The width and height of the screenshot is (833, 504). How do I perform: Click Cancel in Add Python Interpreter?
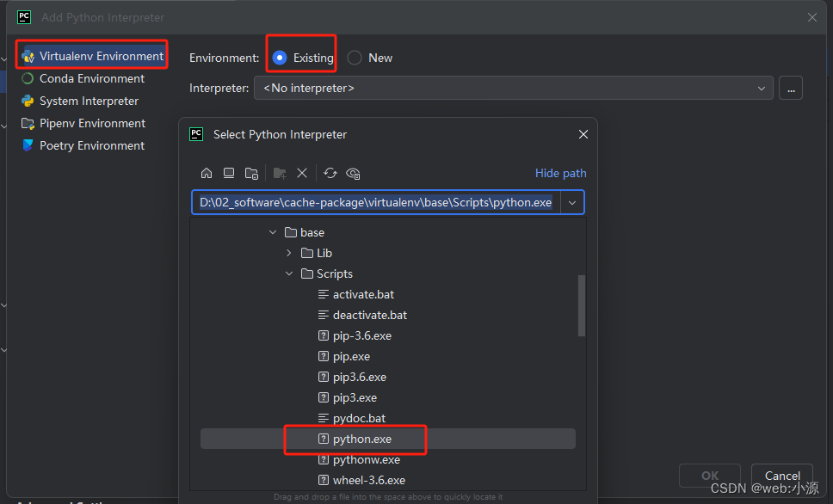pyautogui.click(x=782, y=476)
